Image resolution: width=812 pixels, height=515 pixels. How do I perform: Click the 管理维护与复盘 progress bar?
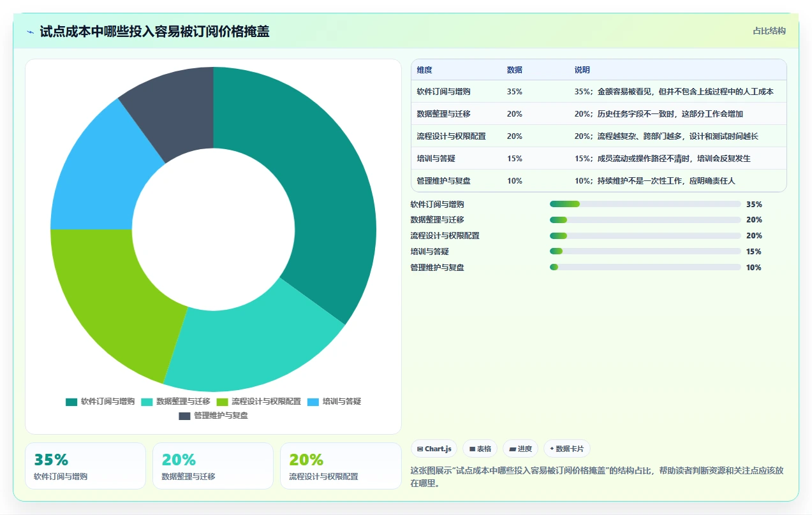645,268
